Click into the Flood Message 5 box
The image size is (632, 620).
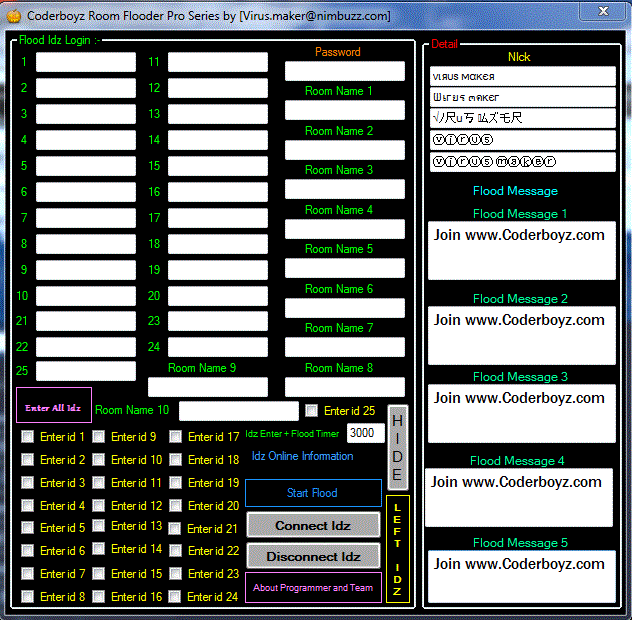coord(522,576)
